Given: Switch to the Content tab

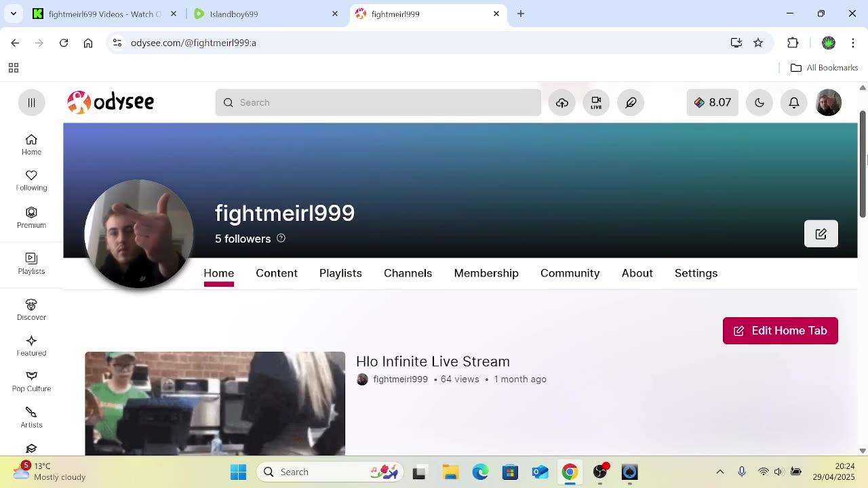Looking at the screenshot, I should coord(277,273).
